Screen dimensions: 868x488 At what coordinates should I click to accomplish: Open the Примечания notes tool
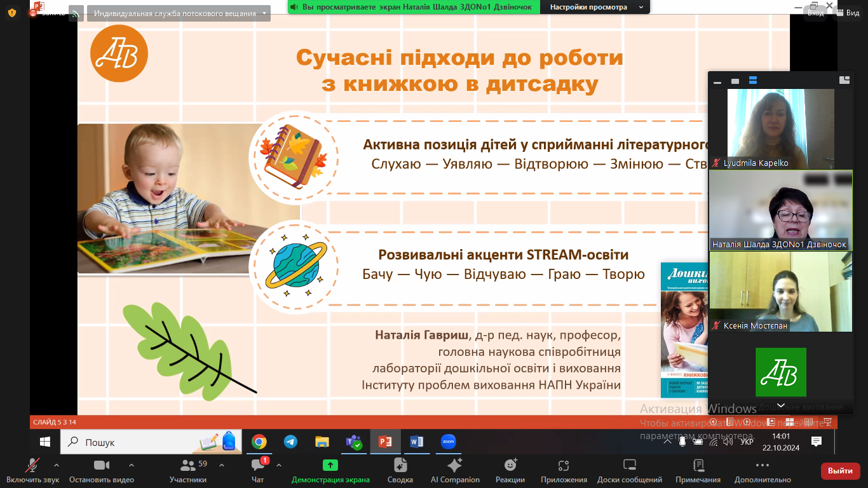click(698, 470)
